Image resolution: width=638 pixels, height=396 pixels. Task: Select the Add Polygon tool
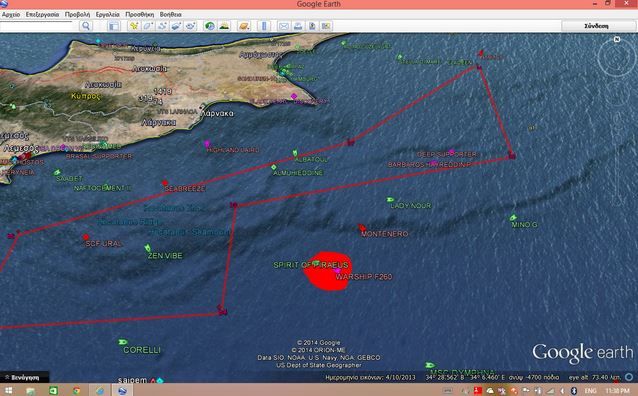click(x=148, y=26)
